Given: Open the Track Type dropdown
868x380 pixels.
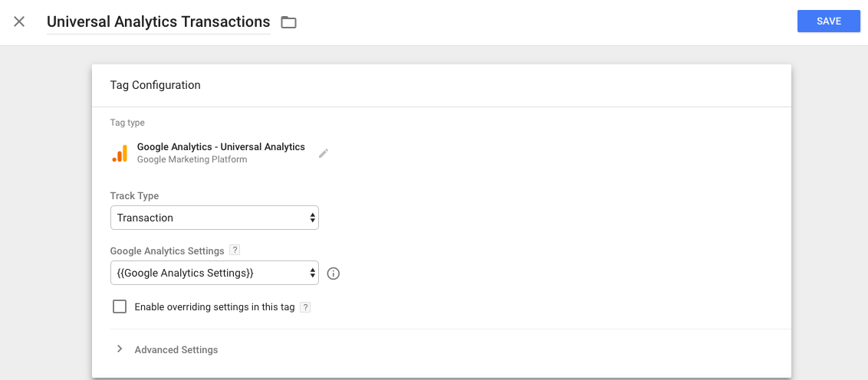Looking at the screenshot, I should tap(214, 218).
